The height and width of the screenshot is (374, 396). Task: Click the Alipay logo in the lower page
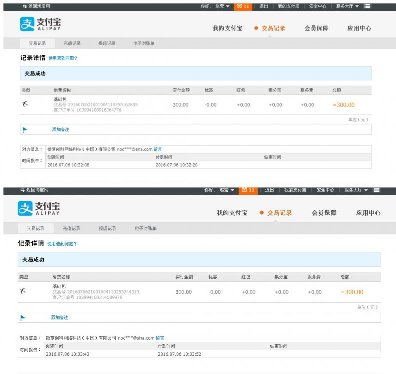[39, 208]
